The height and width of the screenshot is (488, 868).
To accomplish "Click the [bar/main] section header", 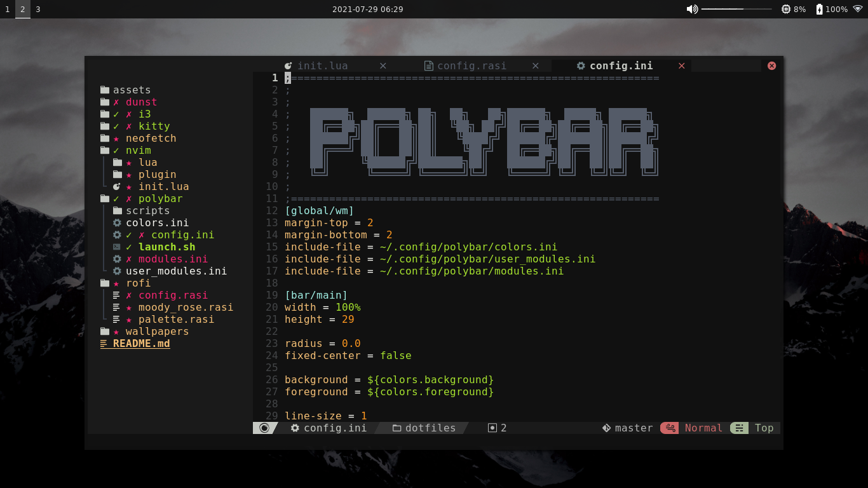I will pos(316,295).
